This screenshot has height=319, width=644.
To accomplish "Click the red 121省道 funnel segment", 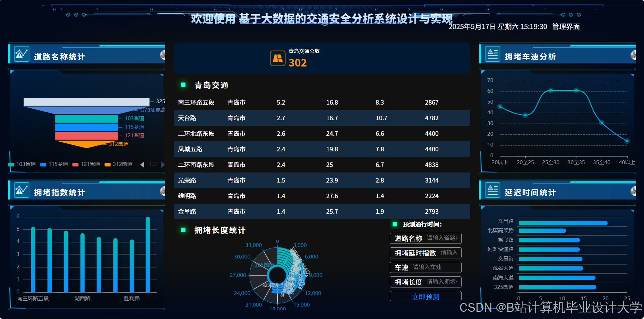I will [86, 135].
